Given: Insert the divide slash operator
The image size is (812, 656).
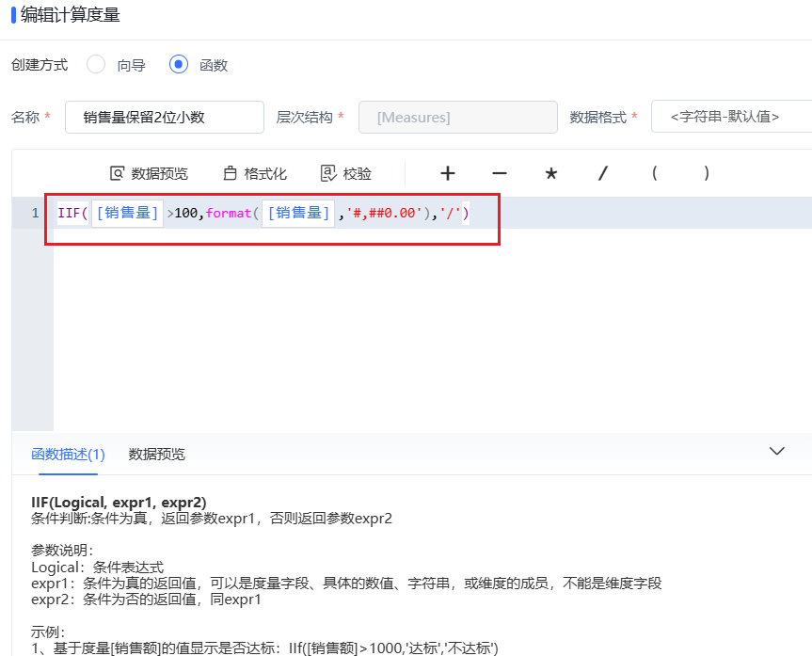Looking at the screenshot, I should [603, 173].
